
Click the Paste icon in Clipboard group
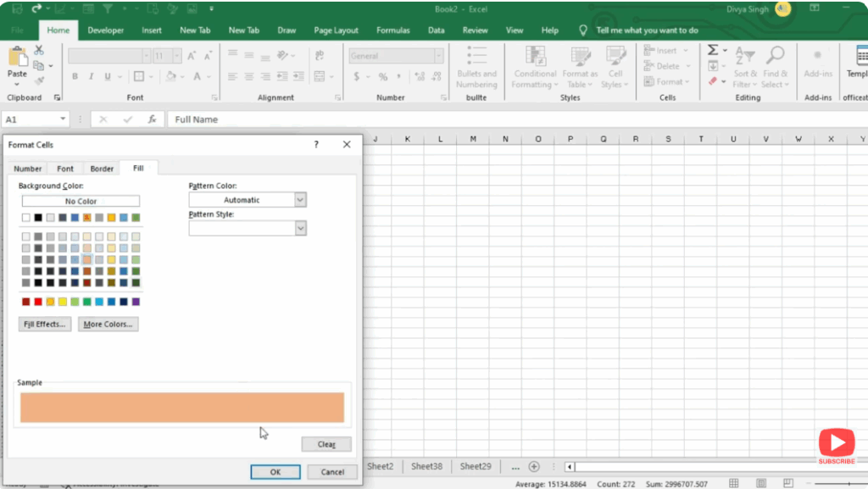coord(17,58)
